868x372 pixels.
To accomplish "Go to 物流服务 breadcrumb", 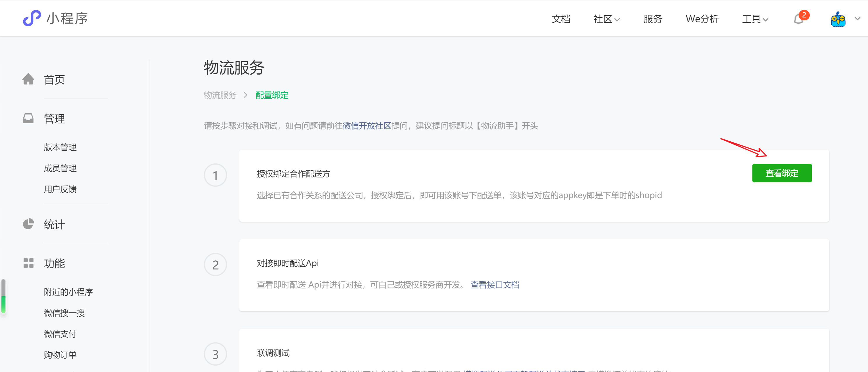I will [220, 95].
